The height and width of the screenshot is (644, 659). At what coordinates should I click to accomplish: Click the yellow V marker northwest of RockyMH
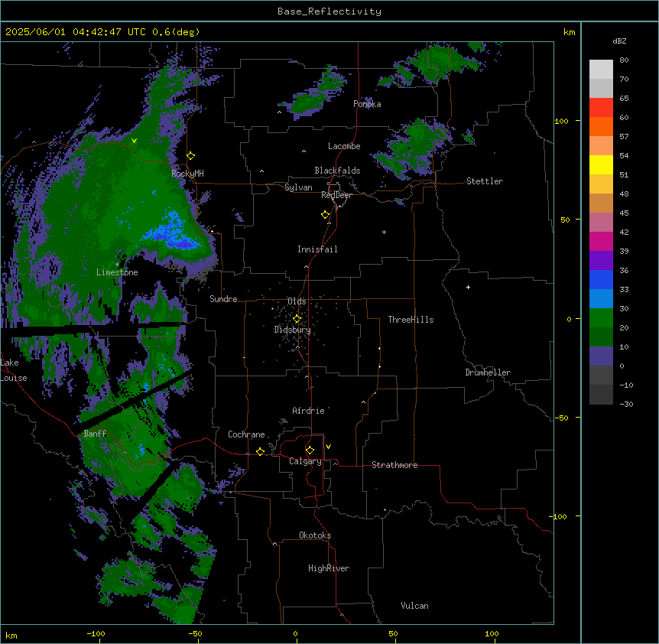(x=134, y=141)
